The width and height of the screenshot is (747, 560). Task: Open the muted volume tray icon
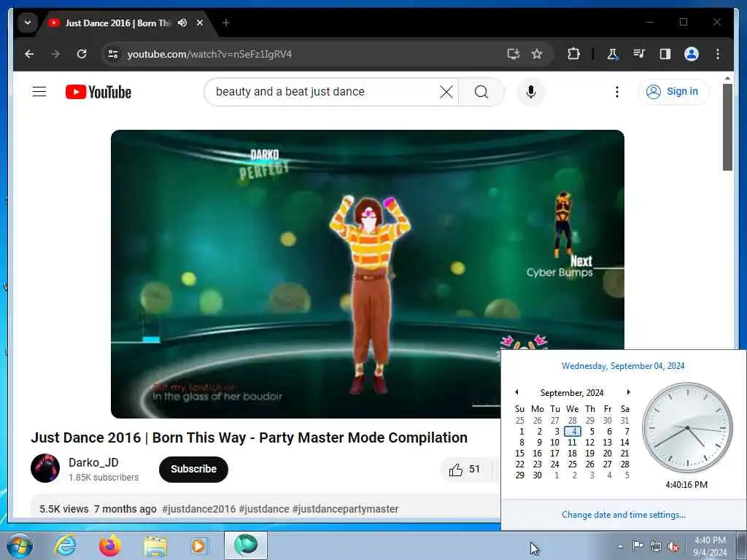(673, 547)
